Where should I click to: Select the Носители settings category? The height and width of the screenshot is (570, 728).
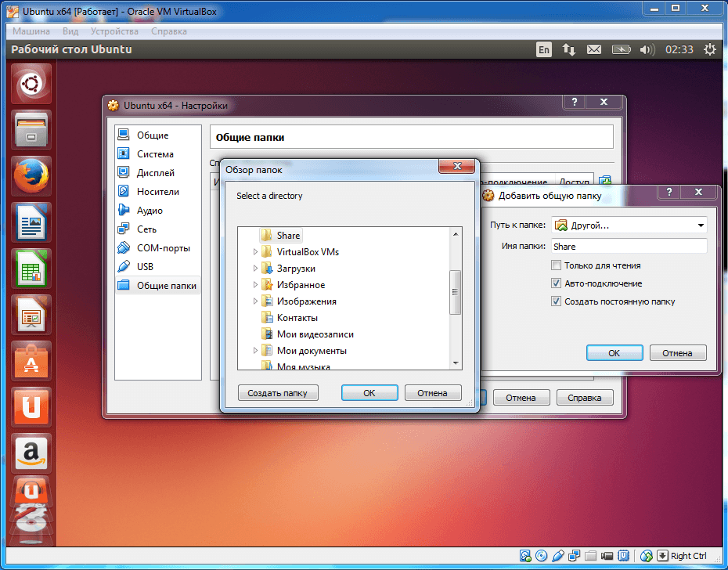(158, 191)
